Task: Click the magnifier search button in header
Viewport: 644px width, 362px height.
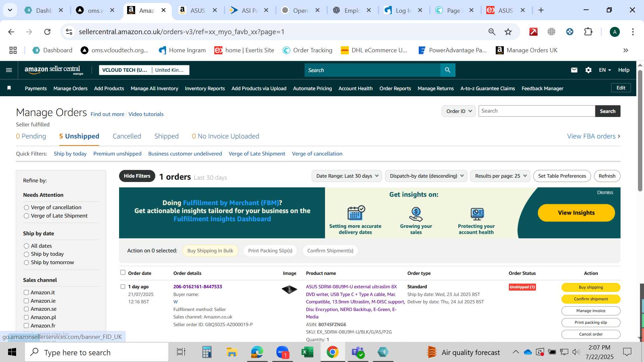Action: tap(448, 70)
